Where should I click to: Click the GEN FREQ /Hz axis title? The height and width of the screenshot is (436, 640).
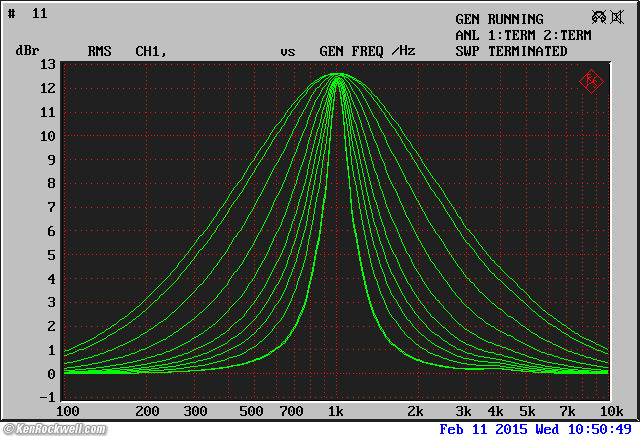[x=367, y=51]
